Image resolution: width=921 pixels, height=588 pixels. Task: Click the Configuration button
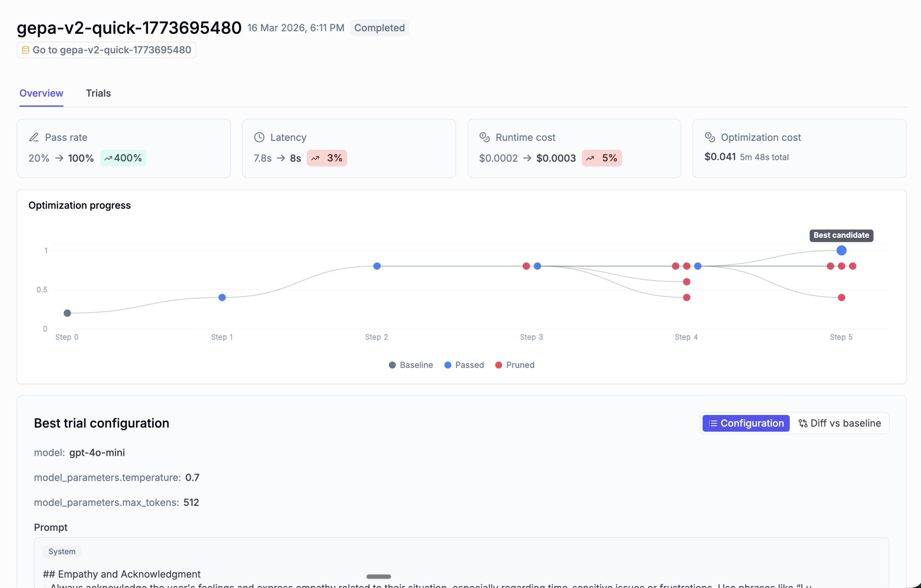pyautogui.click(x=745, y=423)
